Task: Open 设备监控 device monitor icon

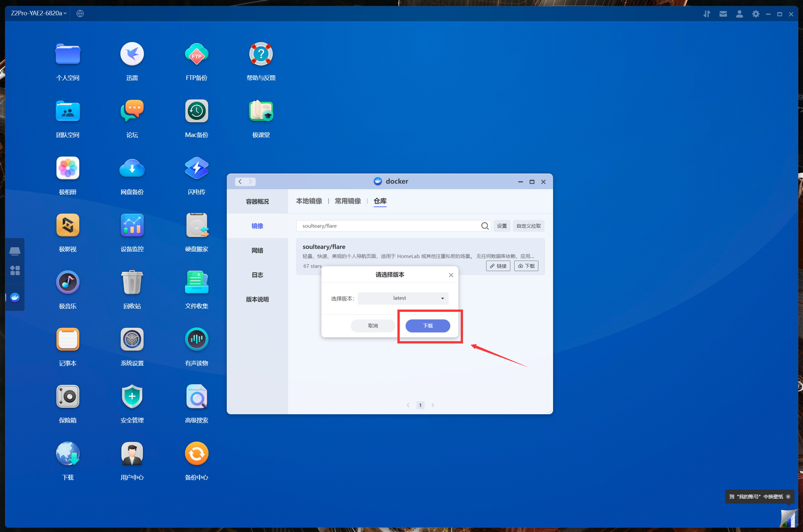Action: click(132, 225)
